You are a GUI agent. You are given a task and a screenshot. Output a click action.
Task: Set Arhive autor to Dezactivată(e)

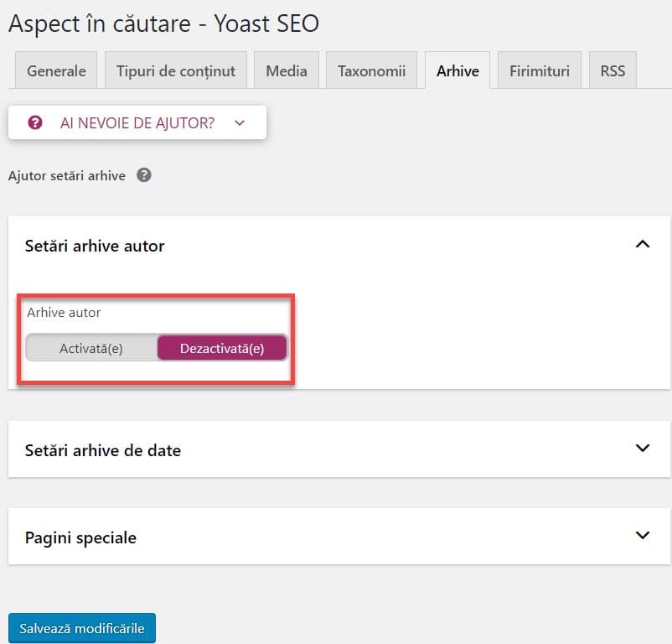click(222, 348)
